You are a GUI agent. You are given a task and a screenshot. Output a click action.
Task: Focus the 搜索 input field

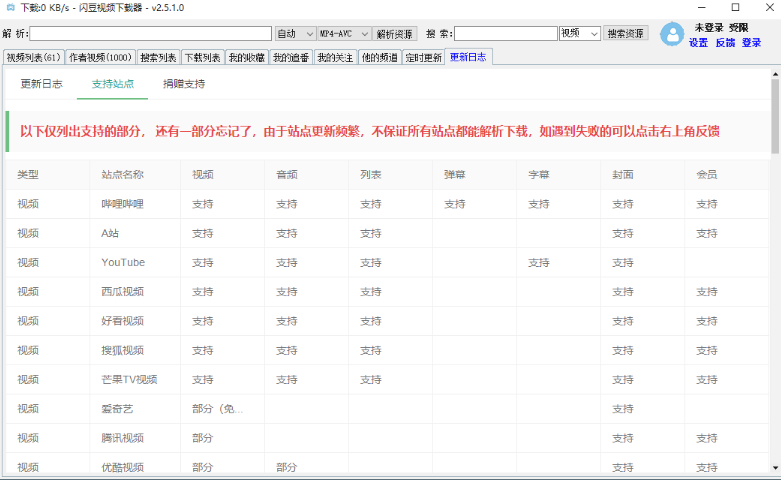coord(506,33)
